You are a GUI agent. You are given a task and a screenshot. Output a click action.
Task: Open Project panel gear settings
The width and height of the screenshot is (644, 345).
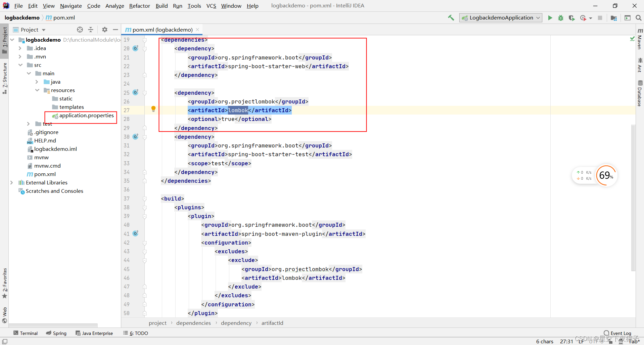tap(105, 30)
